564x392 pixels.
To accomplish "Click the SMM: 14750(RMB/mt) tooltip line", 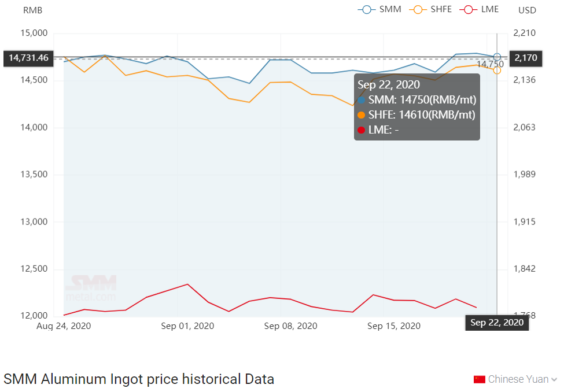I will click(417, 99).
